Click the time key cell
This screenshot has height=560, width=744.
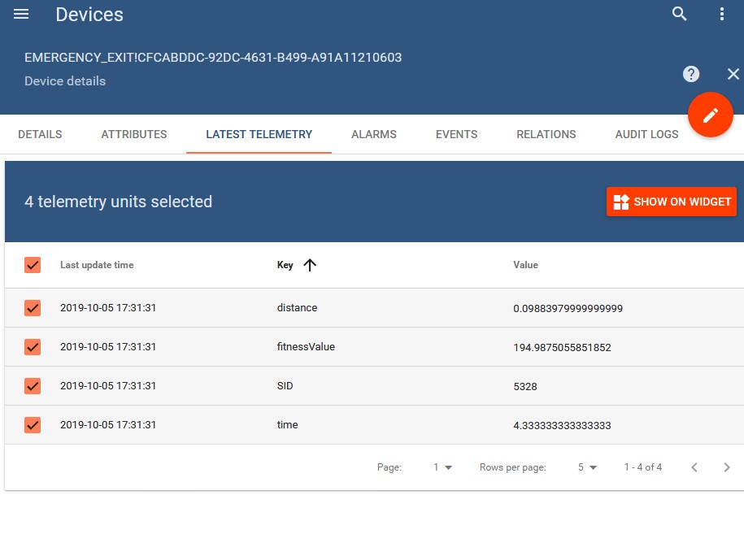(288, 425)
